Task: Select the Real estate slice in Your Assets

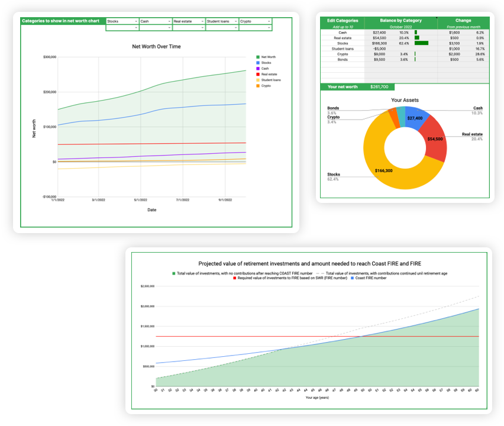Action: tap(435, 139)
